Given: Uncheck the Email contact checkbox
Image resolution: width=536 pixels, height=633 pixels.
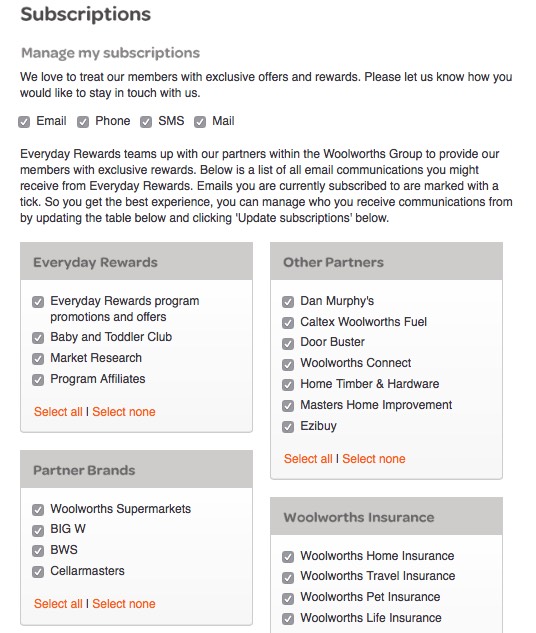Looking at the screenshot, I should [x=24, y=122].
